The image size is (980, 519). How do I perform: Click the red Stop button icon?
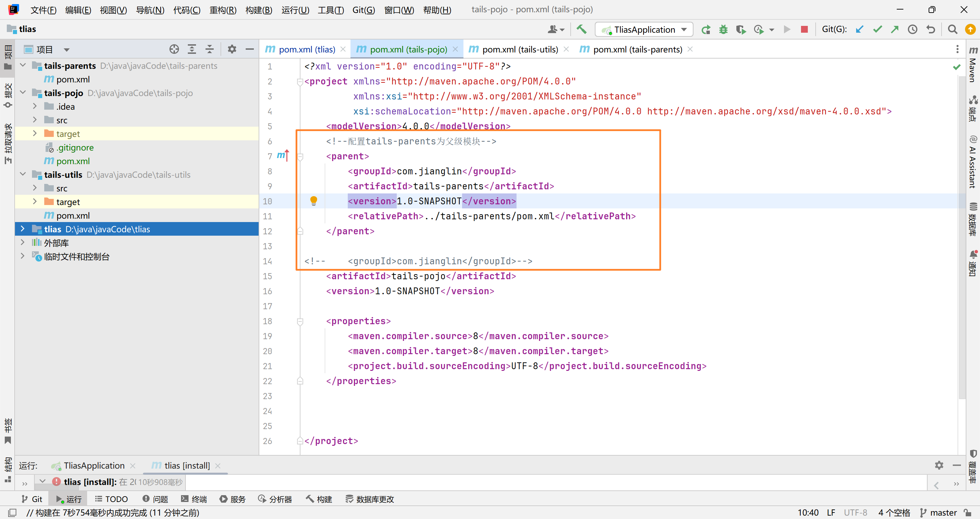pos(804,29)
